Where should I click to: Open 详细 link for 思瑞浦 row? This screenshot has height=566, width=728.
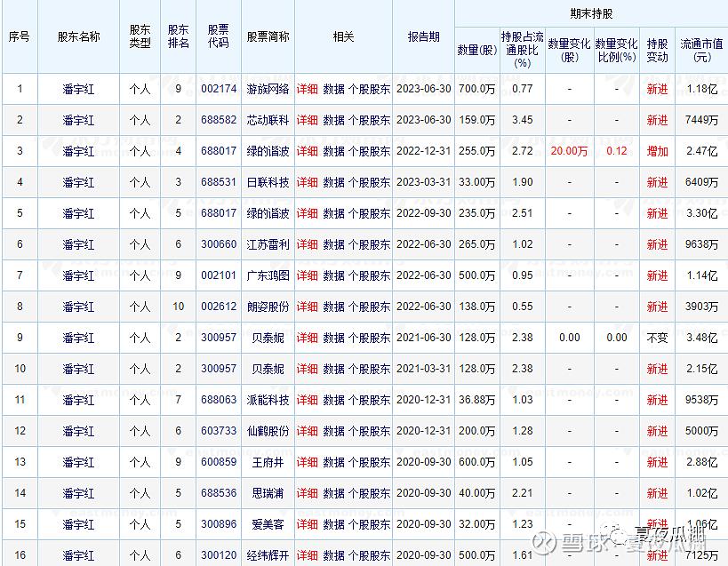307,493
